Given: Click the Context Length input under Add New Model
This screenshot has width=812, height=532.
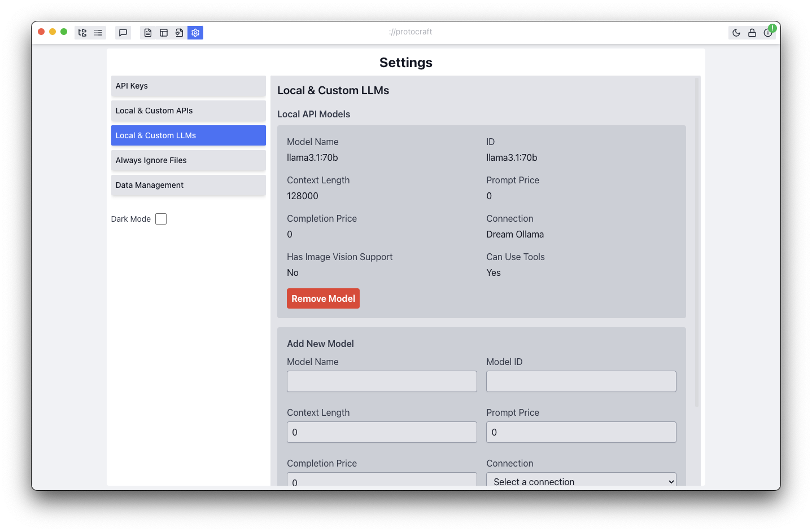Looking at the screenshot, I should pyautogui.click(x=382, y=432).
